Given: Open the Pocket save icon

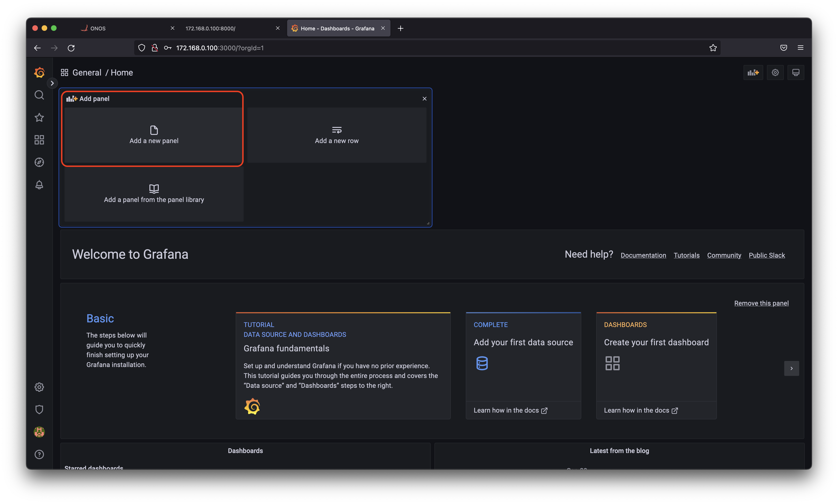Looking at the screenshot, I should 783,48.
